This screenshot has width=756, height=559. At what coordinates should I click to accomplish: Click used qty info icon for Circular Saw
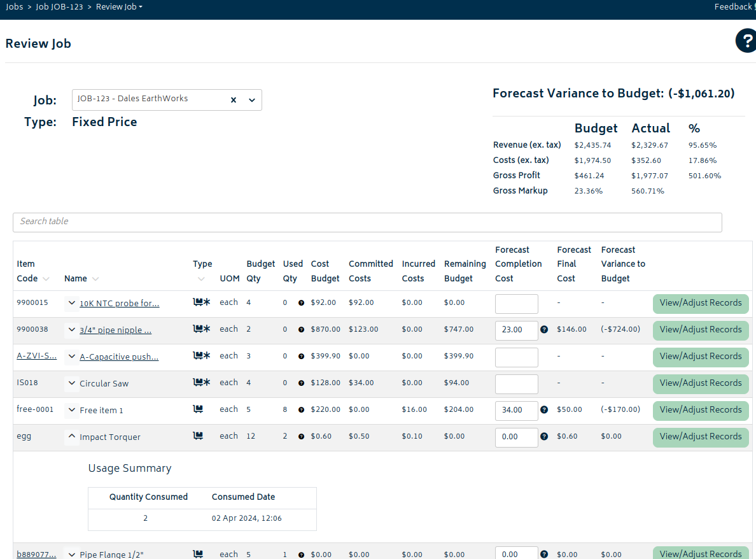301,383
